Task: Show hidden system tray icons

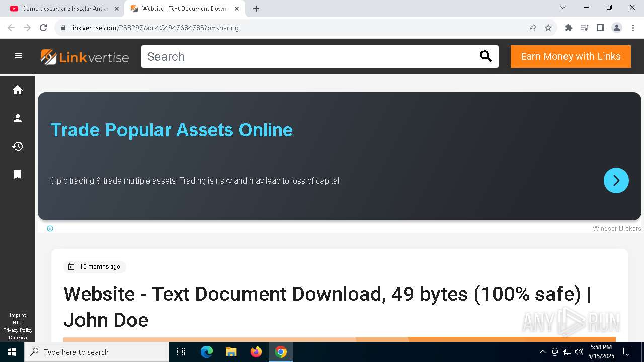Action: tap(542, 352)
